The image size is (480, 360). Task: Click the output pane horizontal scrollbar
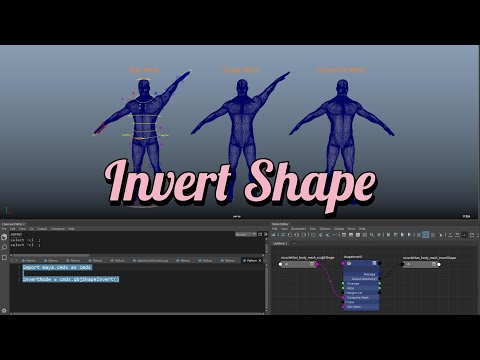coord(50,256)
